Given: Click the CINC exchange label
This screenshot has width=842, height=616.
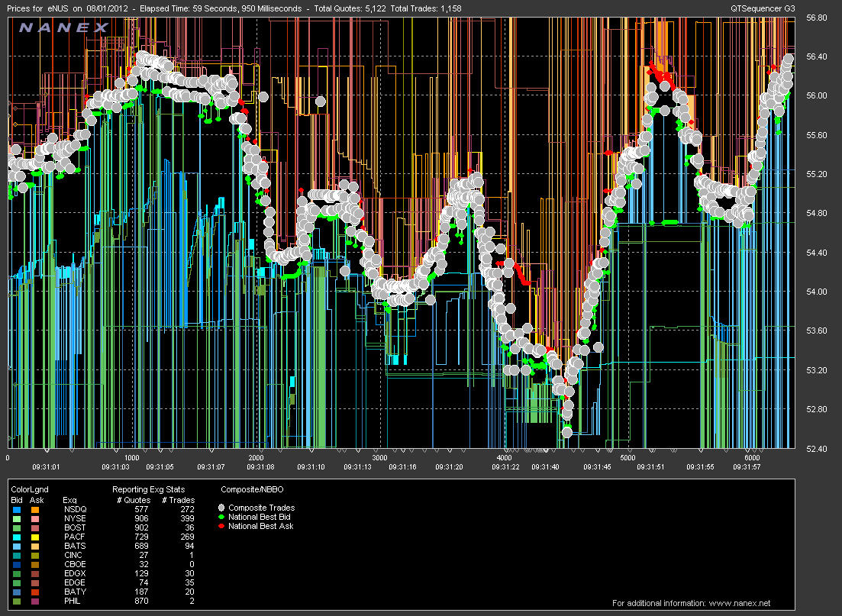Looking at the screenshot, I should pos(73,555).
